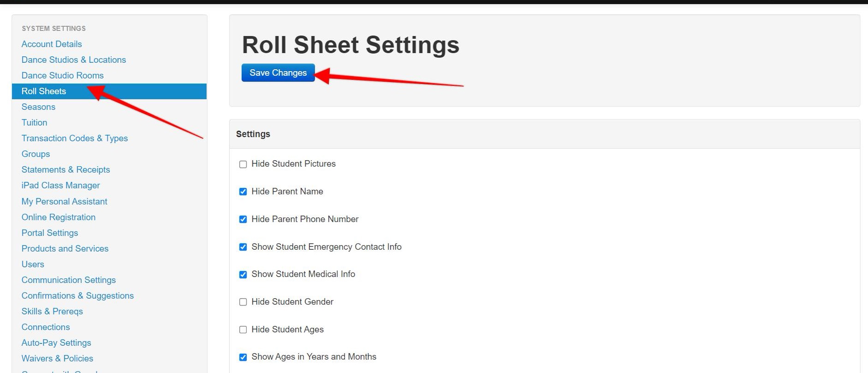The width and height of the screenshot is (868, 373).
Task: Go to Dance Studios & Locations
Action: 73,60
